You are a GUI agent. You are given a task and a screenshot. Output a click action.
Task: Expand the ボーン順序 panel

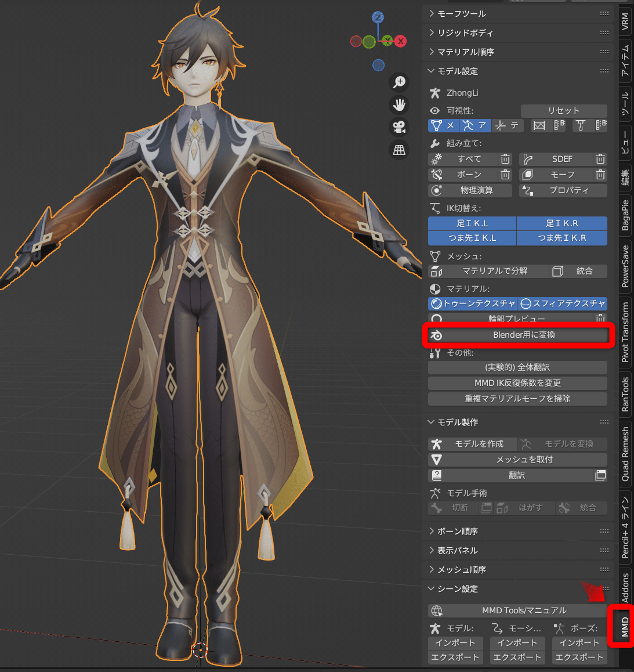432,531
